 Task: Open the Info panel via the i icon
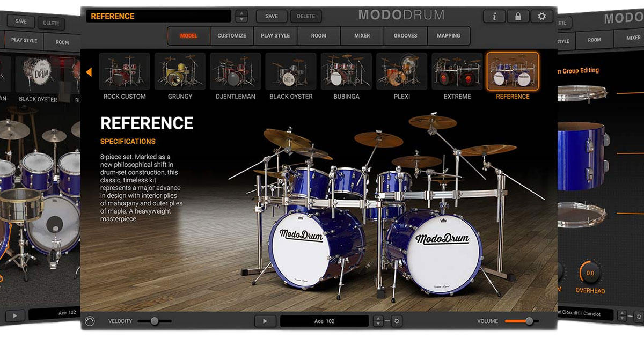point(493,16)
